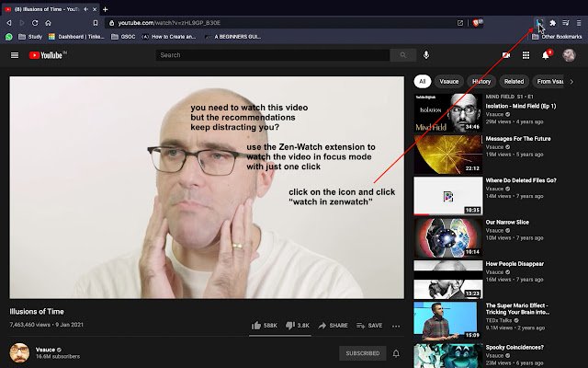Click the address bar URL
This screenshot has height=368, width=588.
pos(169,23)
